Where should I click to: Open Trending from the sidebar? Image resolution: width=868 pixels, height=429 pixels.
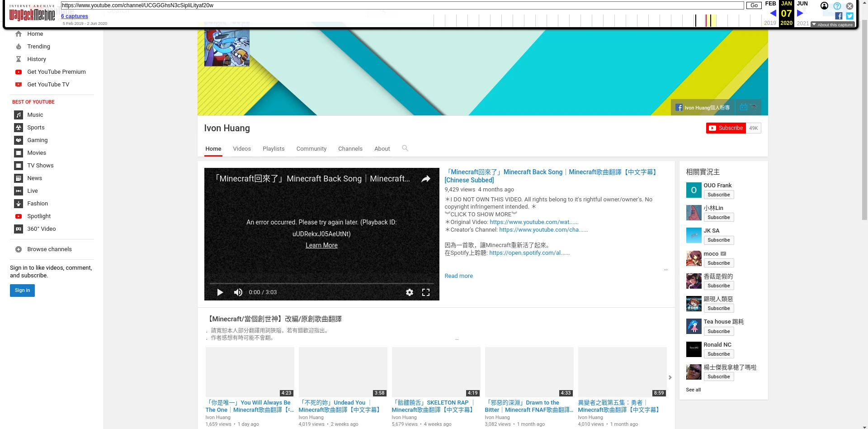38,47
